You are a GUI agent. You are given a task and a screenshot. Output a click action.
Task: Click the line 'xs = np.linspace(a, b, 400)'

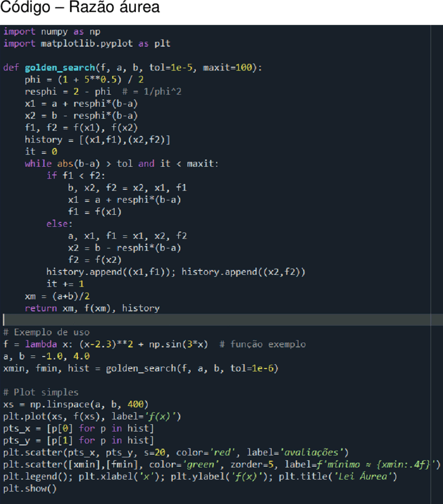tap(75, 404)
